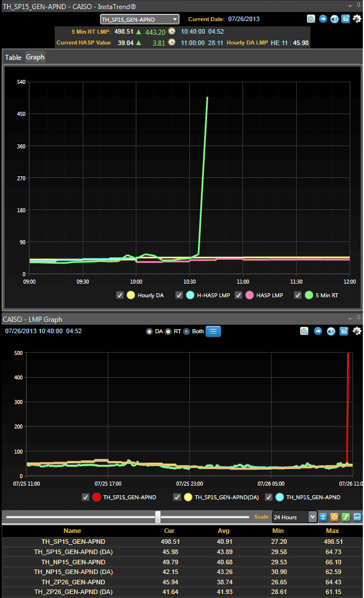Click the 5 Min RT LMP value 498.51
The image size is (364, 598).
coord(124,31)
